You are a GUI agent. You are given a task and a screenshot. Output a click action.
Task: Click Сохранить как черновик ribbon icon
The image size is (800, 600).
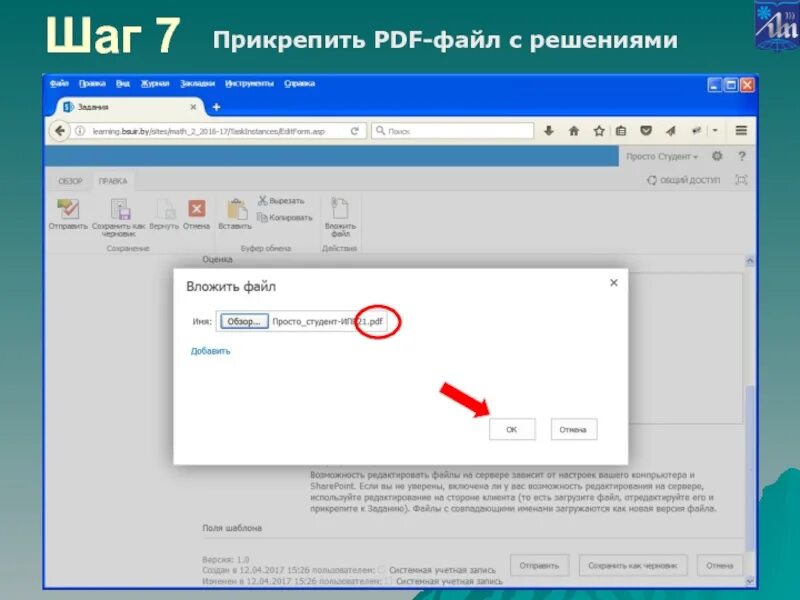click(118, 217)
